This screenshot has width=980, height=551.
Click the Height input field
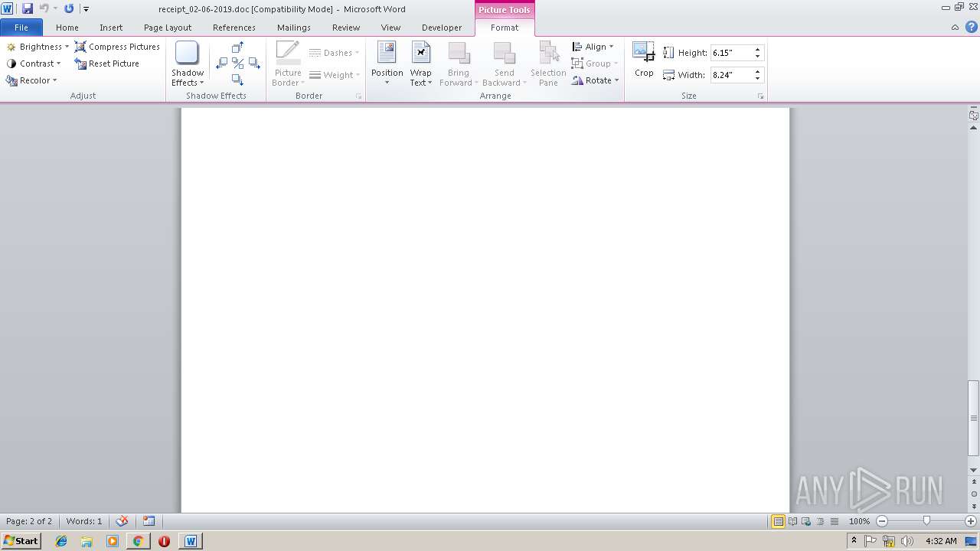click(731, 53)
